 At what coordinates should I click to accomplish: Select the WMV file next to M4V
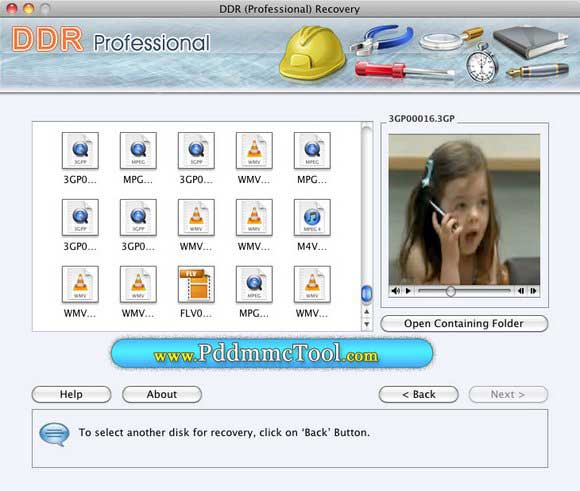(254, 218)
